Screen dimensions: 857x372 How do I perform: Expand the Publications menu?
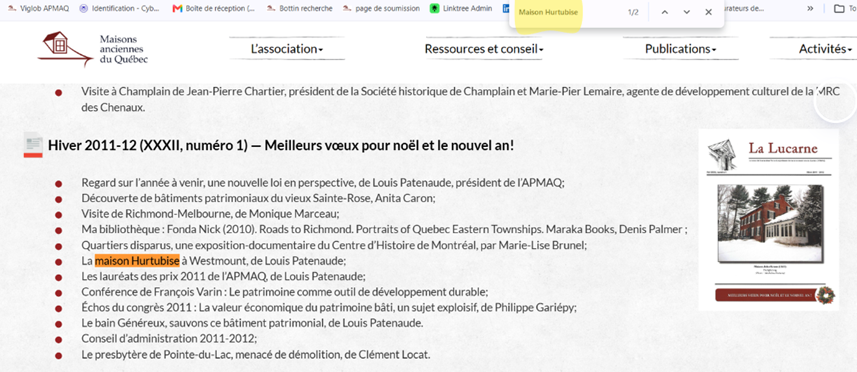click(680, 49)
